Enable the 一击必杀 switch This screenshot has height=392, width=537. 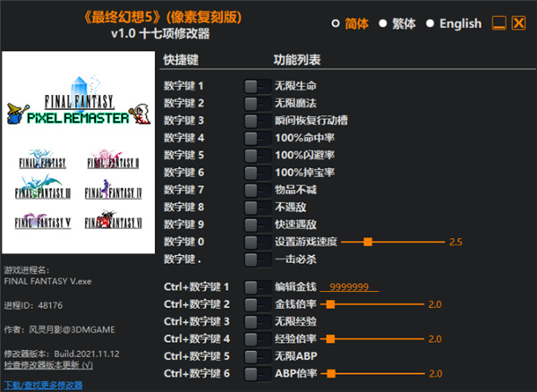click(258, 260)
